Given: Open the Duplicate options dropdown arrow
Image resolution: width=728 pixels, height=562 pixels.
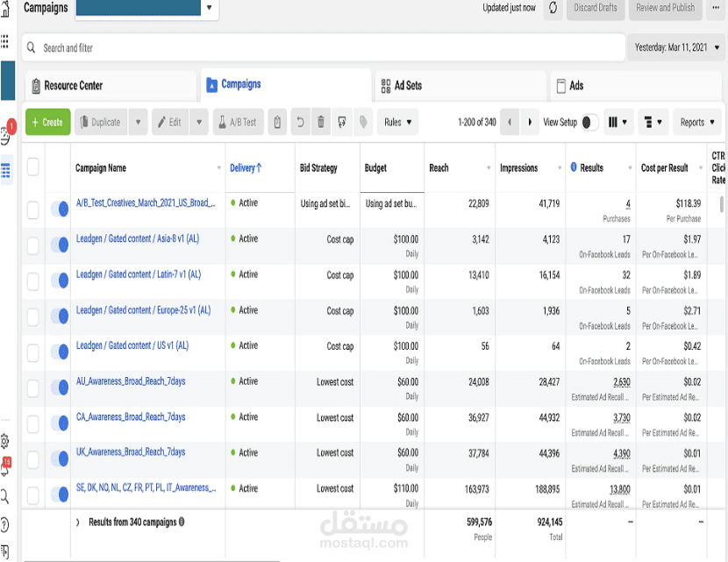Looking at the screenshot, I should click(x=138, y=122).
